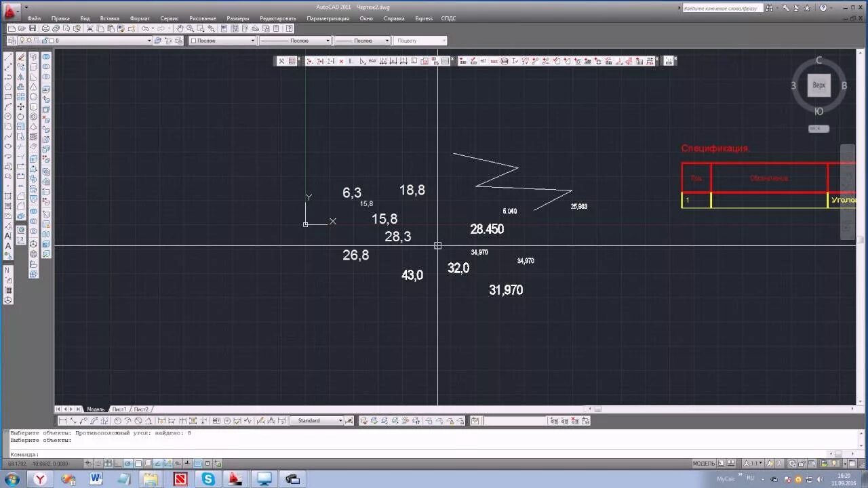868x488 pixels.
Task: Toggle the layer visibility bulb icon
Action: coord(22,40)
